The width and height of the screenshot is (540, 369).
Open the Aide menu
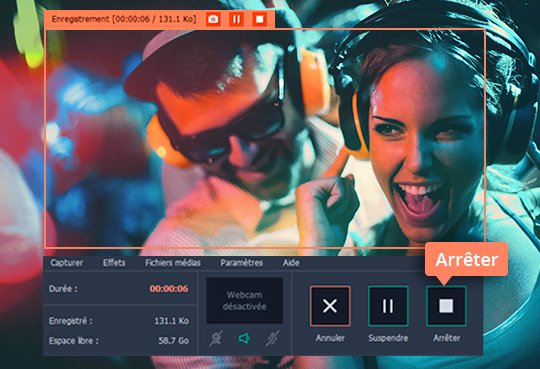tap(291, 263)
